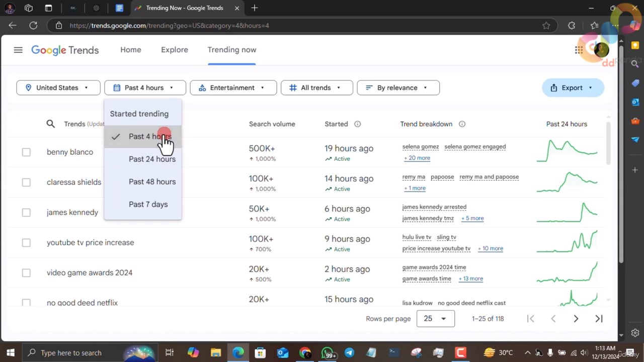Select the benny blanco checkbox
The height and width of the screenshot is (362, 644).
pos(26,152)
